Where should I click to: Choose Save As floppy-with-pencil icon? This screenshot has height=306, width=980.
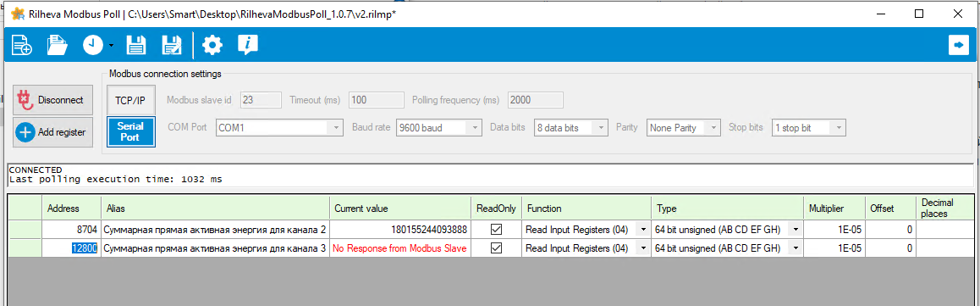[x=171, y=45]
